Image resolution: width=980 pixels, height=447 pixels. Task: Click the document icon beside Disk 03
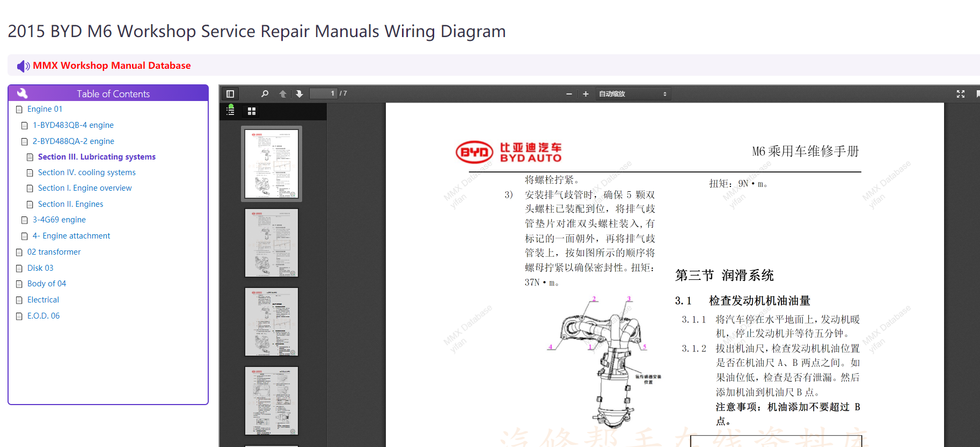coord(19,269)
